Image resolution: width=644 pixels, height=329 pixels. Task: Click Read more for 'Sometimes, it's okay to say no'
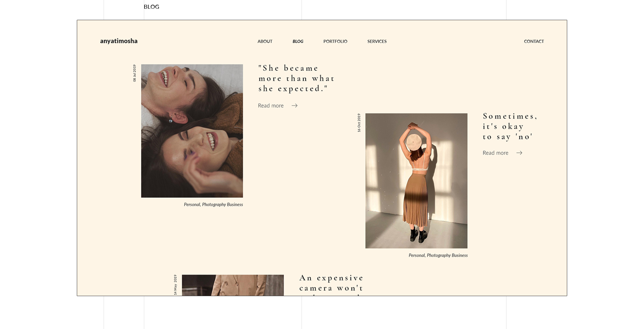pyautogui.click(x=495, y=153)
